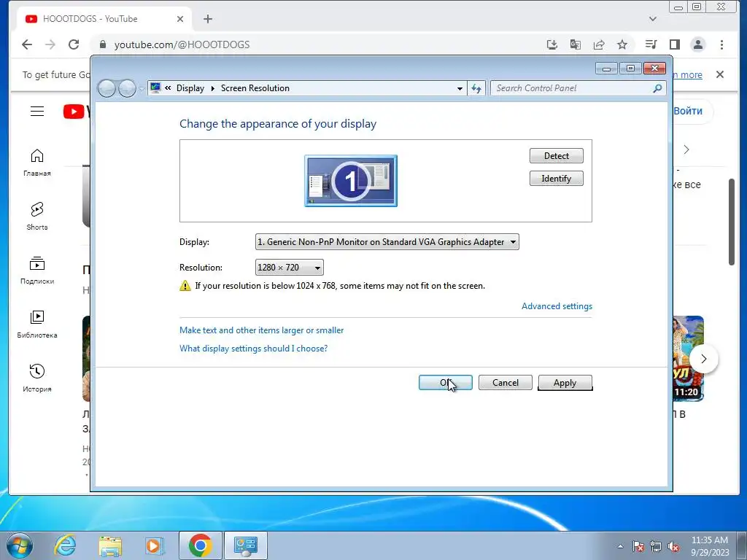Click the muted volume tray icon
The height and width of the screenshot is (560, 747).
[673, 546]
